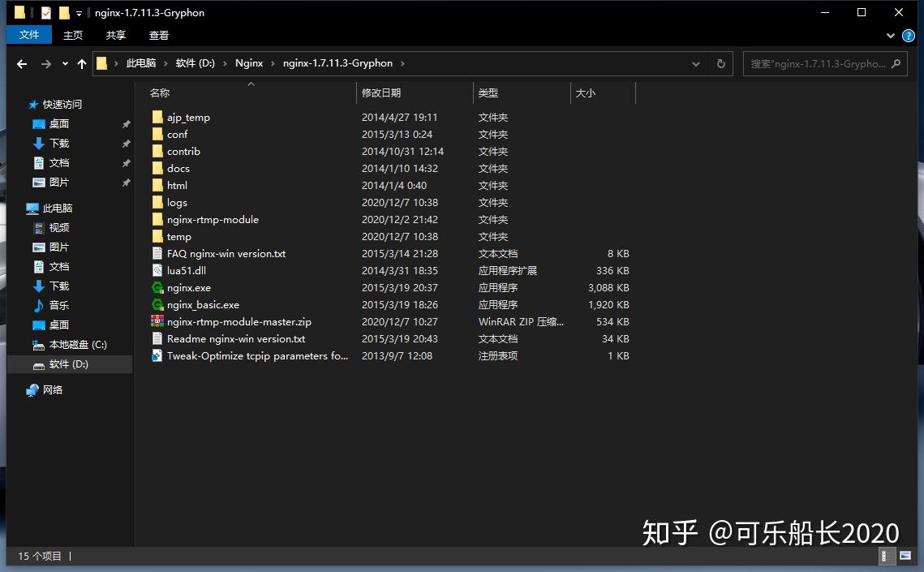Select the nginx-rtmp-module-master.zip archive
The height and width of the screenshot is (572, 924).
(157, 321)
